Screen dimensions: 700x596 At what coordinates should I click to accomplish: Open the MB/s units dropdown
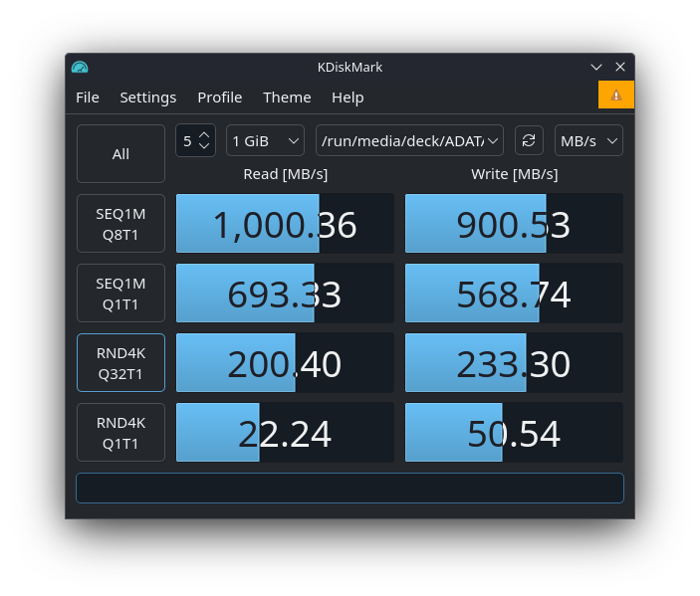(588, 140)
